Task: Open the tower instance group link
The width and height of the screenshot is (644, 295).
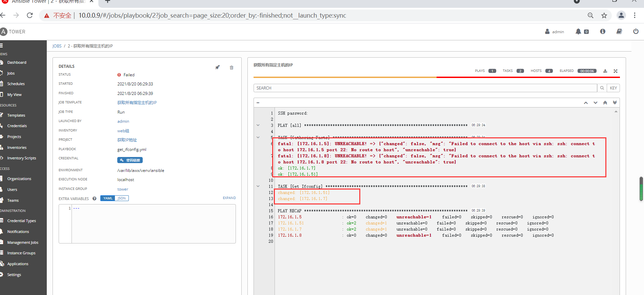Action: [123, 189]
